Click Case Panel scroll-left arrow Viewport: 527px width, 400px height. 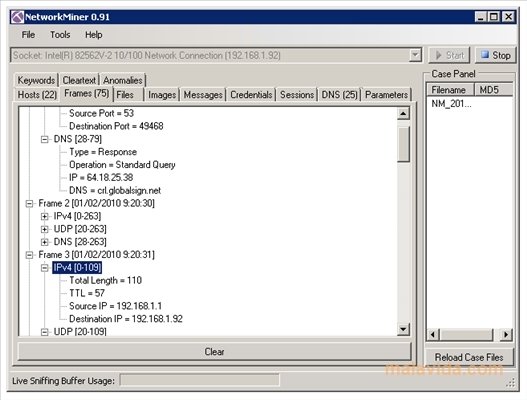[433, 334]
